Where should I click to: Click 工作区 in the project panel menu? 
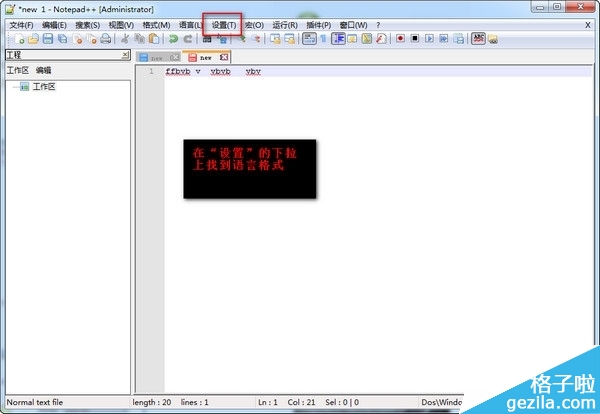17,71
